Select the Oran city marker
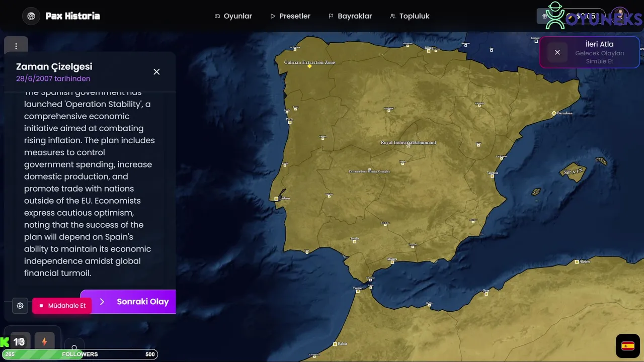 click(487, 294)
